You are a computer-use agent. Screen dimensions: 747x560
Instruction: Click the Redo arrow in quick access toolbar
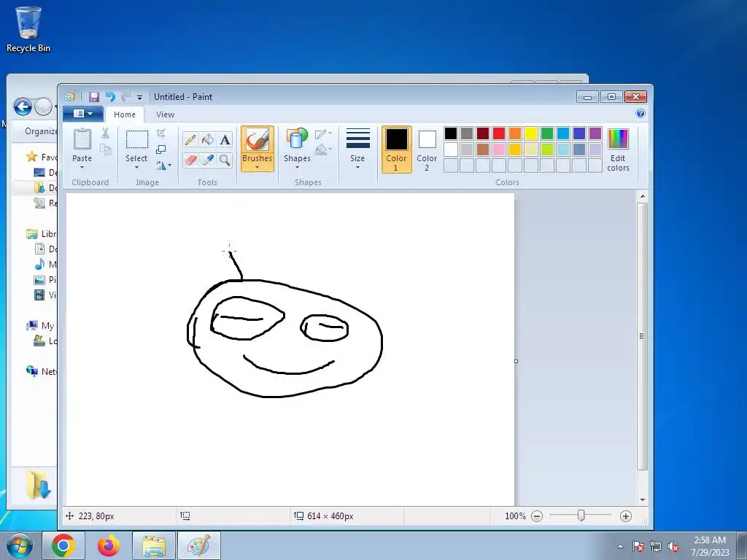pyautogui.click(x=125, y=97)
